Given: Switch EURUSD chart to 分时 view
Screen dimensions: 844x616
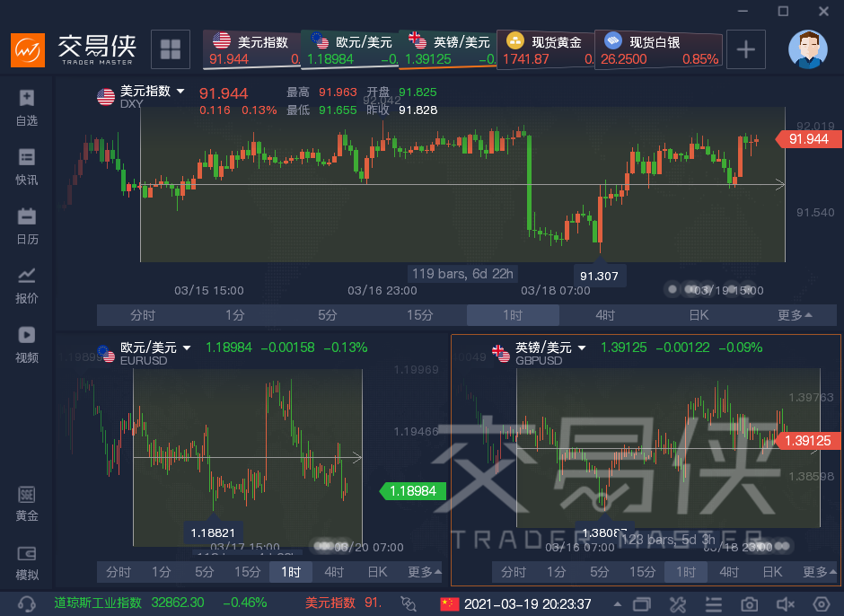Looking at the screenshot, I should (x=119, y=572).
